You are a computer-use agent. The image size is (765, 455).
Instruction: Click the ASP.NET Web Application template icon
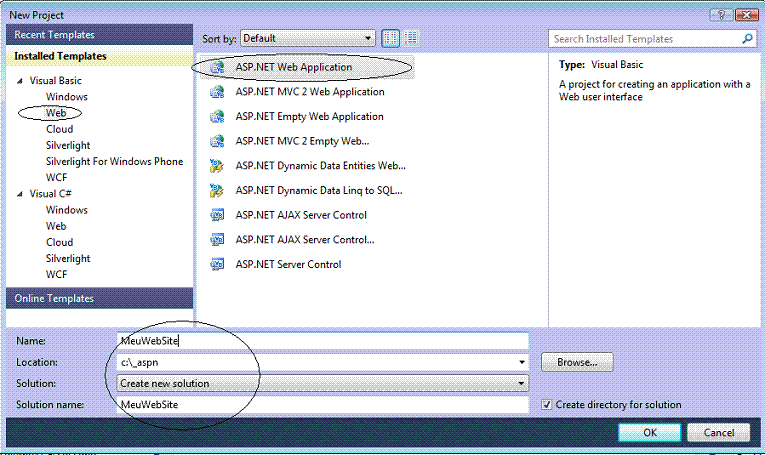[217, 67]
